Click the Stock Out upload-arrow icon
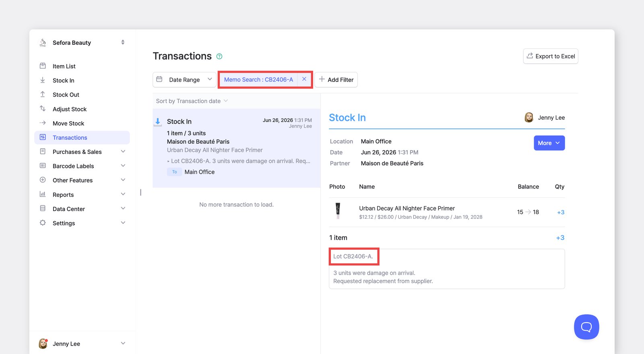Viewport: 644px width, 354px height. click(43, 94)
